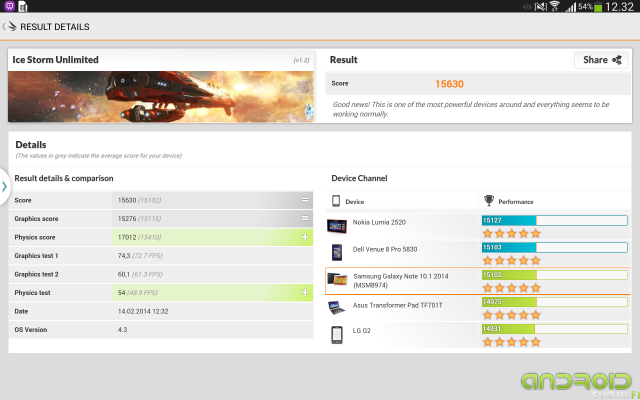Viewport: 640px width, 400px height.
Task: Tap the star rating under Nokia Lumia 2520
Action: tap(511, 233)
